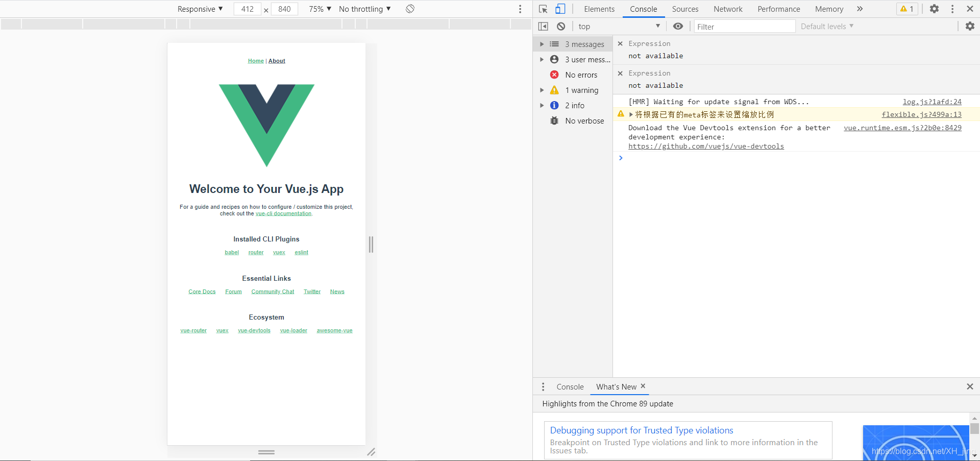Expand the 1 warning group
980x461 pixels.
[542, 90]
